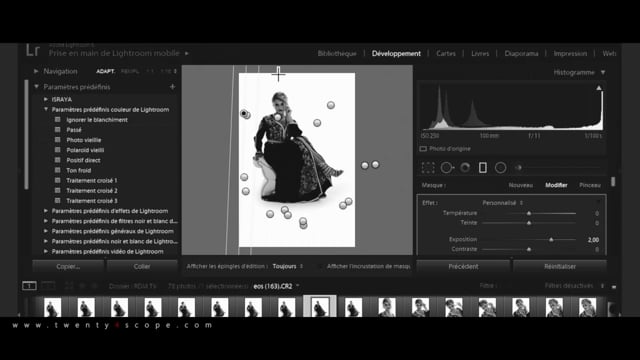The width and height of the screenshot is (640, 360).
Task: Click the Réinitialiser button
Action: 560,267
